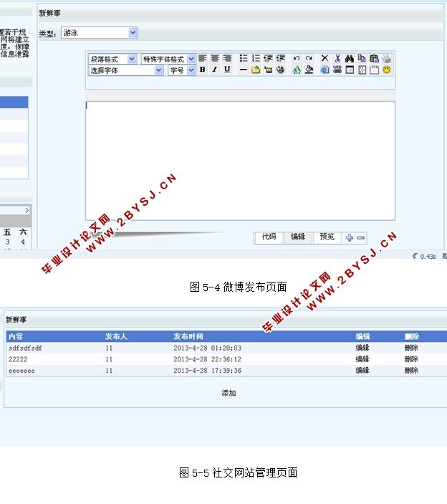Align text left in the editor
The width and height of the screenshot is (447, 504).
202,59
